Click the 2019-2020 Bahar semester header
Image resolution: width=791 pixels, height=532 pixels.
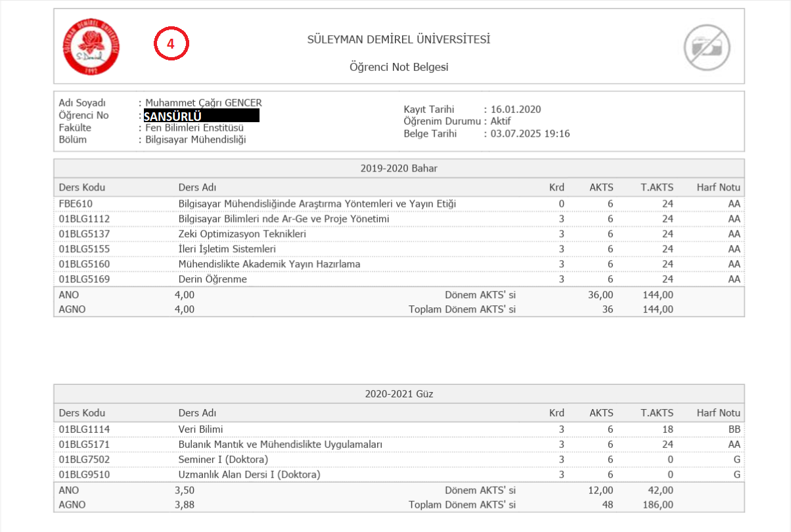tap(399, 168)
